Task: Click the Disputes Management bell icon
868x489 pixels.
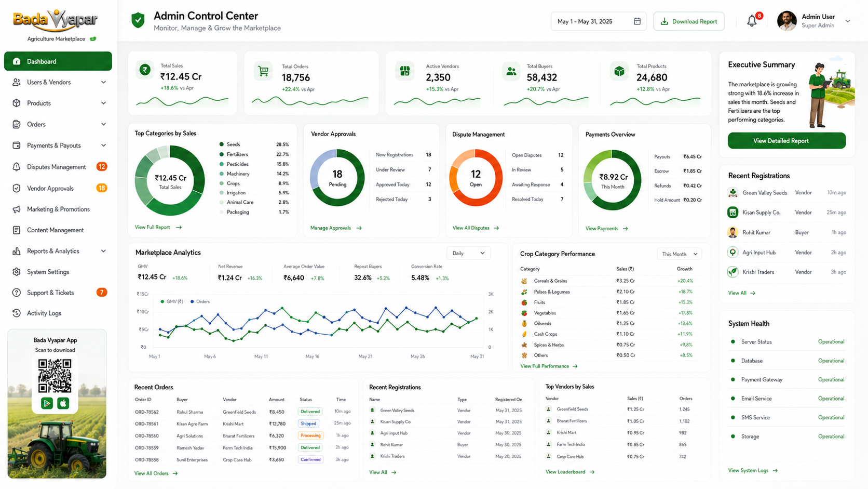Action: point(17,167)
